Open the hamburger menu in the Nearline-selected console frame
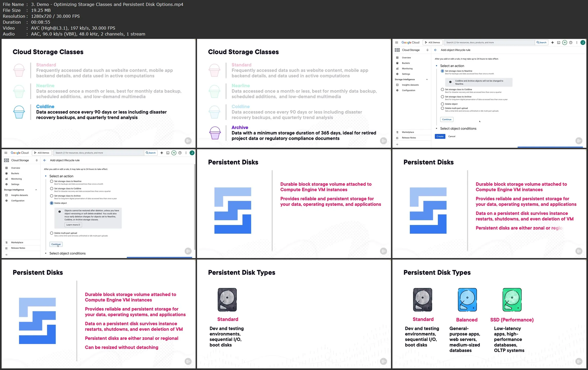 point(397,42)
